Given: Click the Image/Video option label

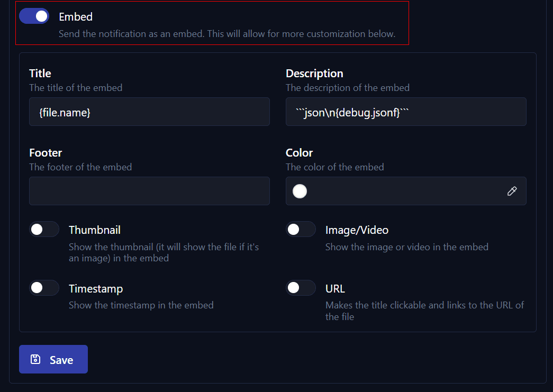Looking at the screenshot, I should [x=357, y=230].
